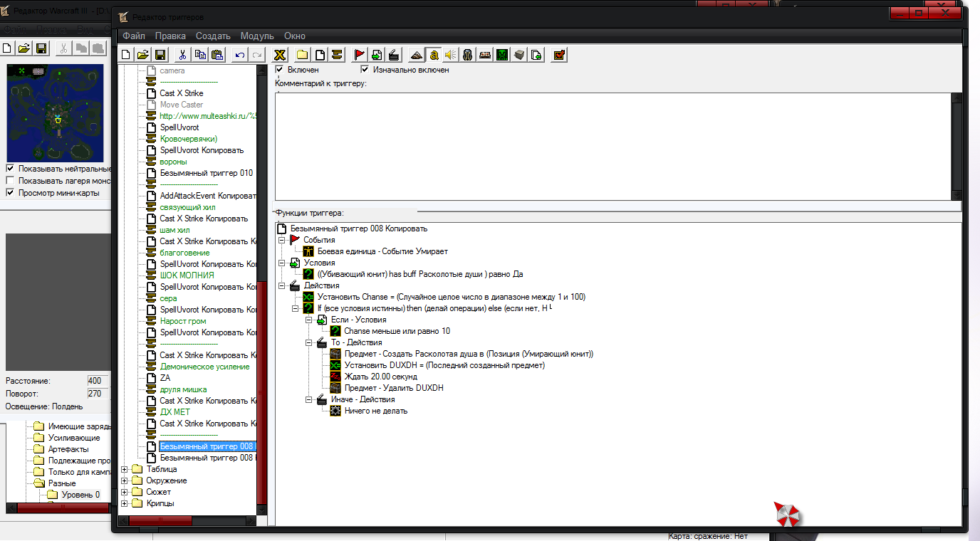Open the Артефакты folder in background window
The image size is (980, 541).
coord(68,449)
